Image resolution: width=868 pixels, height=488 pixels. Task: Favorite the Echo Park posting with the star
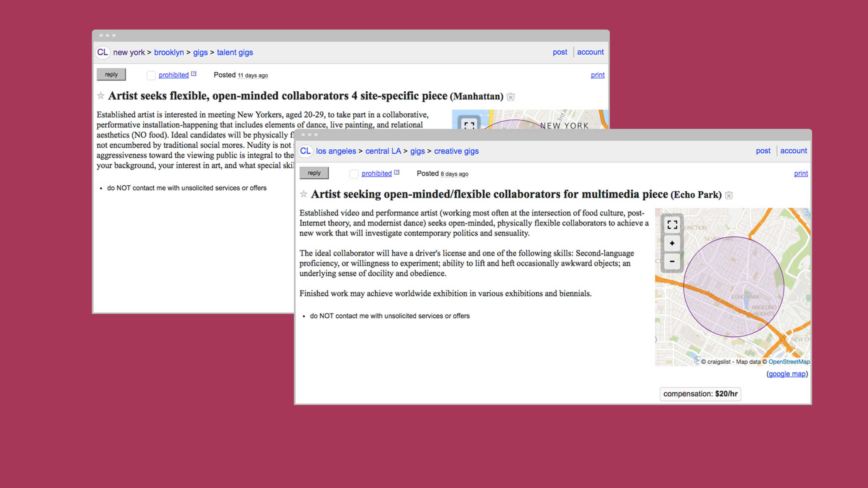[304, 194]
